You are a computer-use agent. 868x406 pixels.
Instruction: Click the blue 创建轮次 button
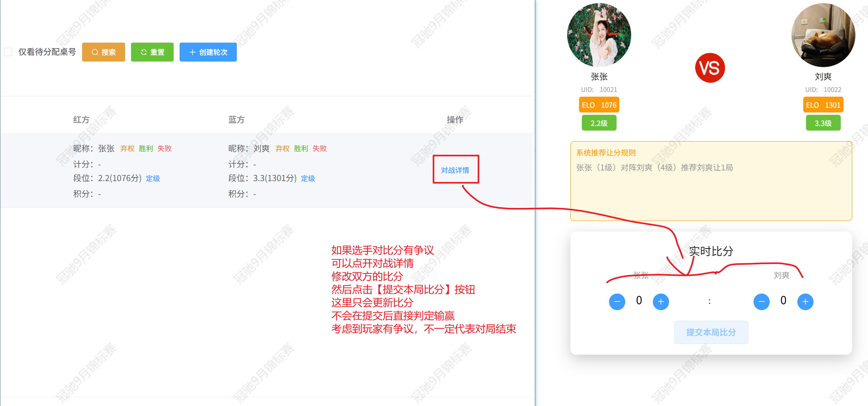208,52
